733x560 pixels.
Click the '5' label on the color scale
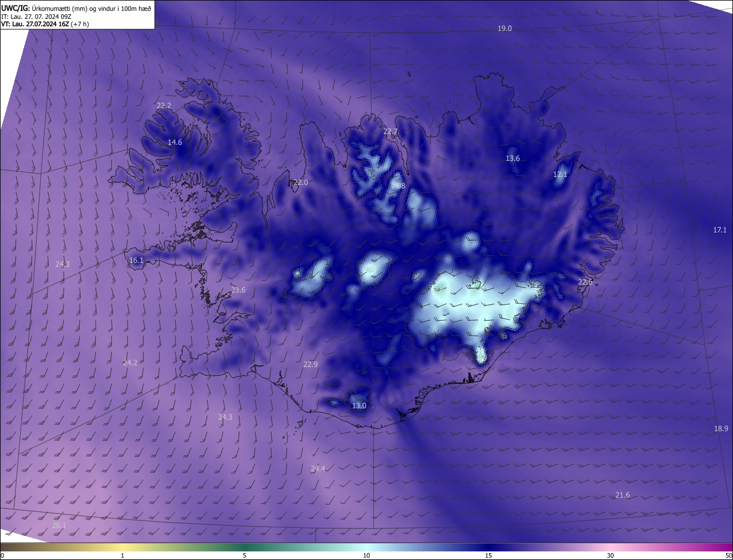(x=245, y=556)
